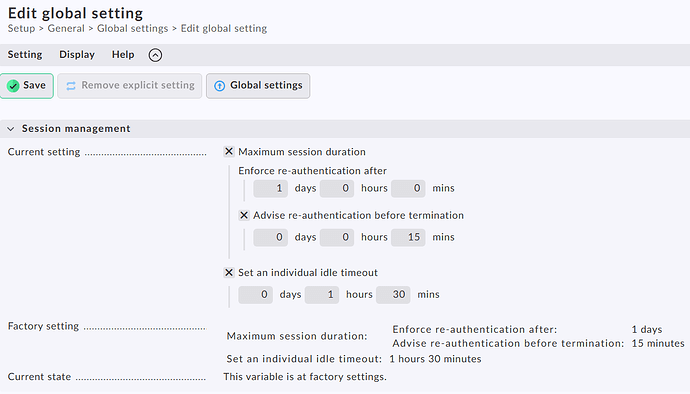Disable Set an individual idle timeout checkbox
690x394 pixels.
point(229,272)
